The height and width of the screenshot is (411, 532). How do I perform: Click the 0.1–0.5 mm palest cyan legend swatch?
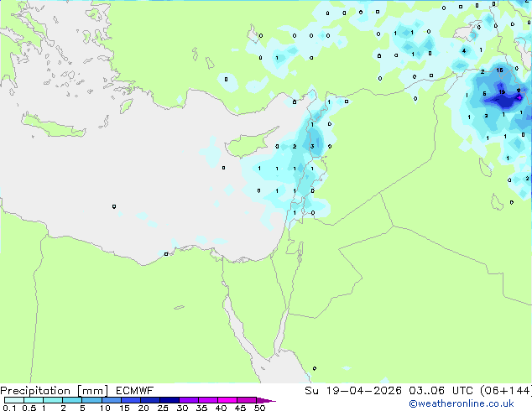point(14,400)
